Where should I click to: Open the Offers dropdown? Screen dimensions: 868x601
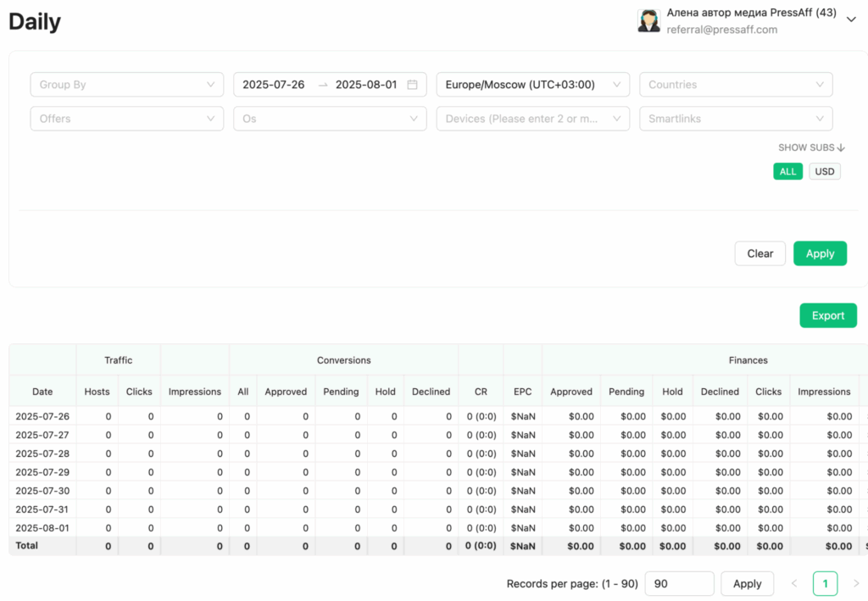point(126,119)
